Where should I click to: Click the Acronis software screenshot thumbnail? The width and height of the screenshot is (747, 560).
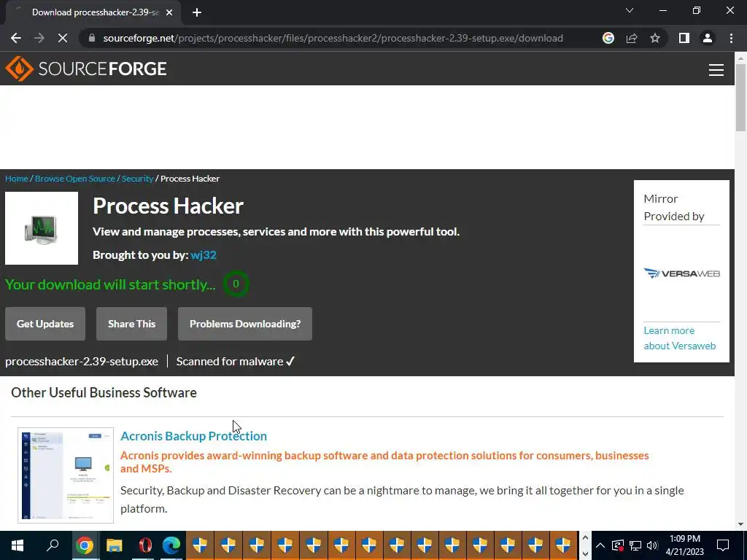click(66, 475)
